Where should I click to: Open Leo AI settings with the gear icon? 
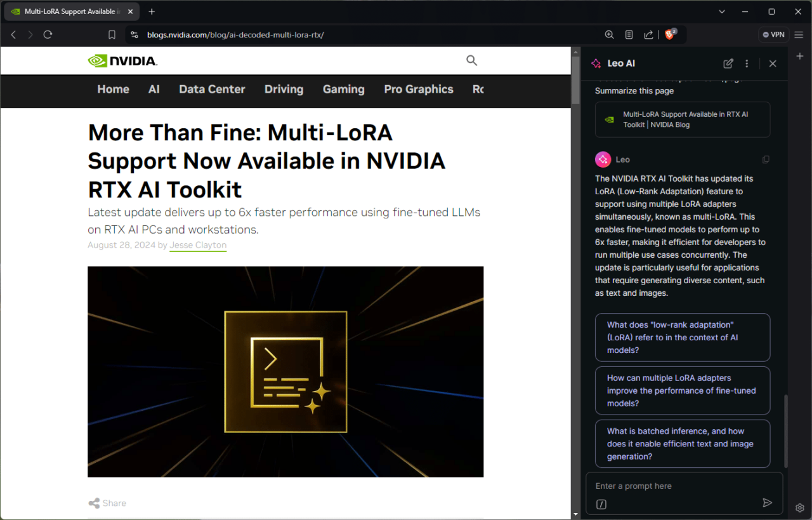(x=799, y=507)
